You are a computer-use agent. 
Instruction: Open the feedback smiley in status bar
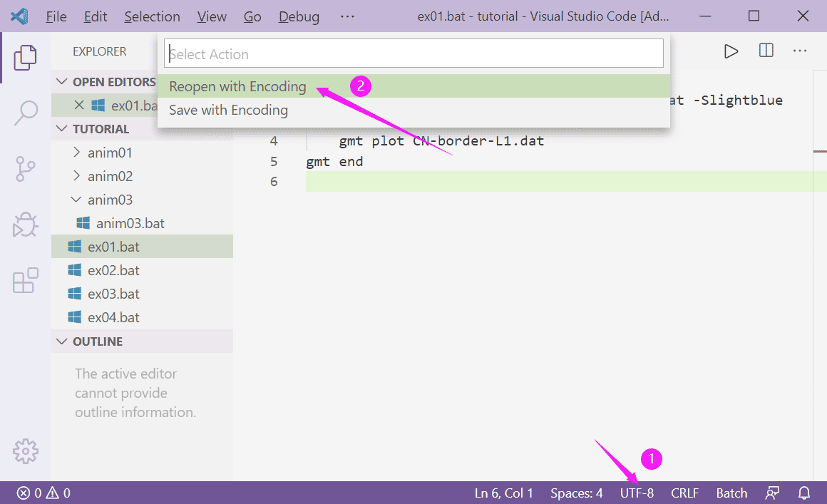[x=771, y=493]
